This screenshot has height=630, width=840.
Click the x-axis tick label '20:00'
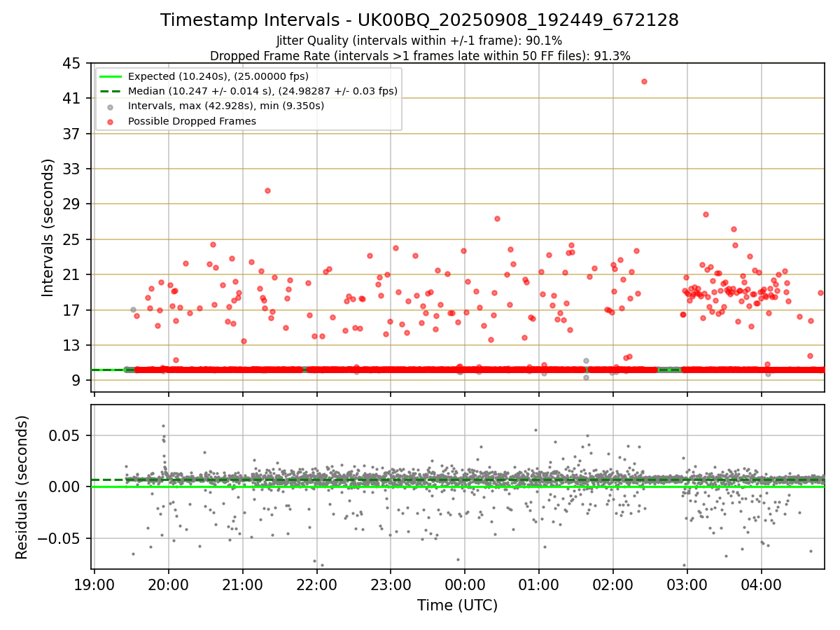[x=168, y=584]
